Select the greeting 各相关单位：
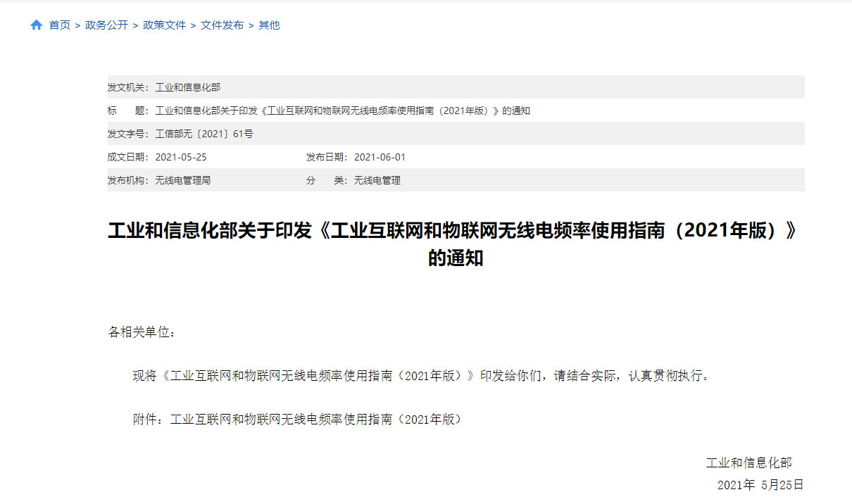 pyautogui.click(x=142, y=332)
